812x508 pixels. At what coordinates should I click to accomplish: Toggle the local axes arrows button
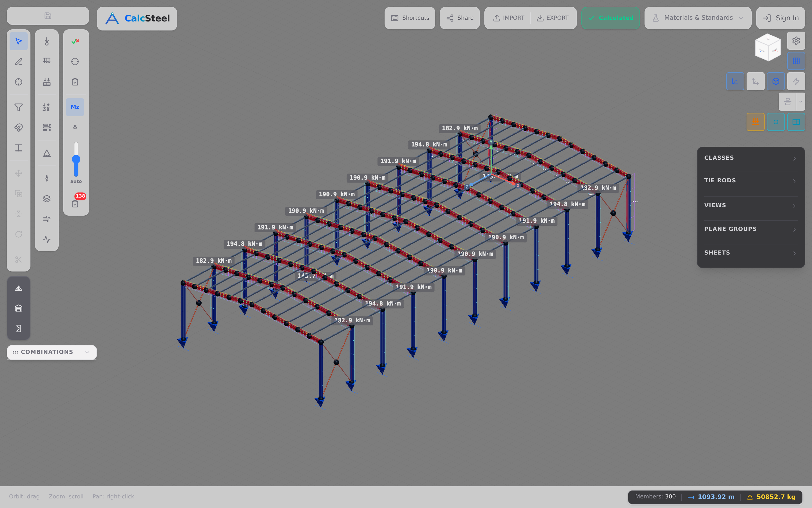click(x=755, y=81)
